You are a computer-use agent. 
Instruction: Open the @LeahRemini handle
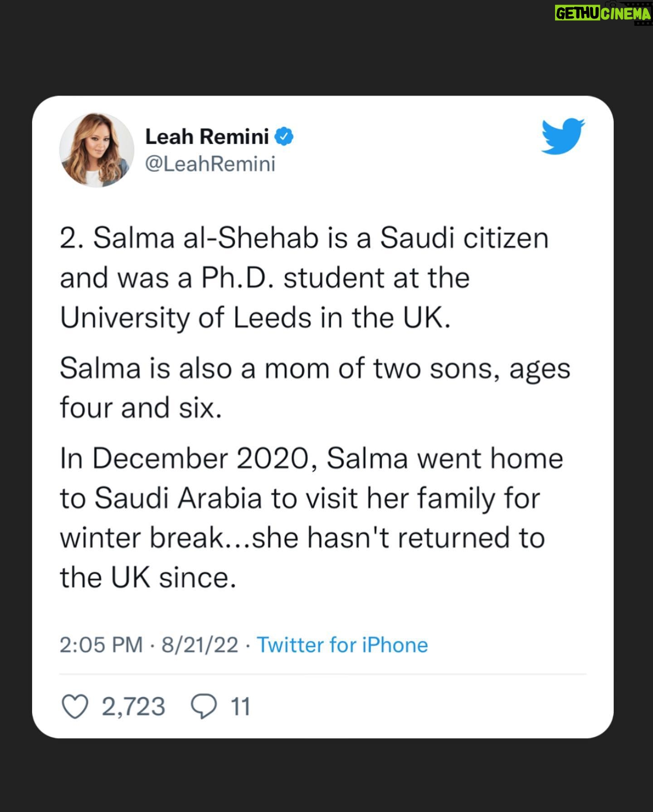[x=210, y=164]
